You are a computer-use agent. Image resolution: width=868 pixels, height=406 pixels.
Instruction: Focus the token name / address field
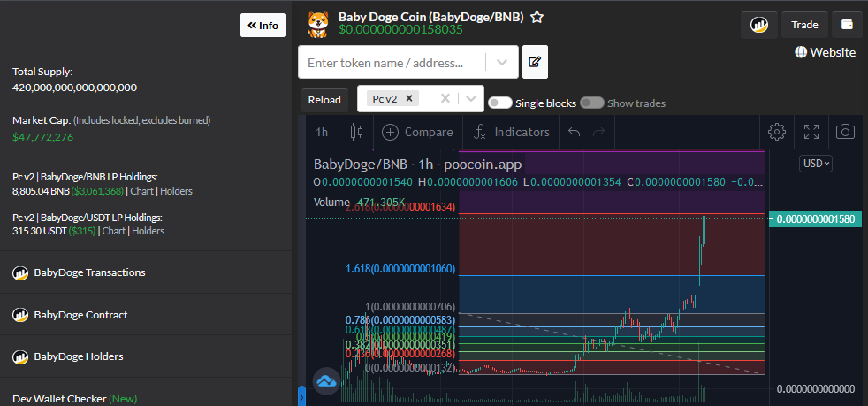(x=392, y=63)
